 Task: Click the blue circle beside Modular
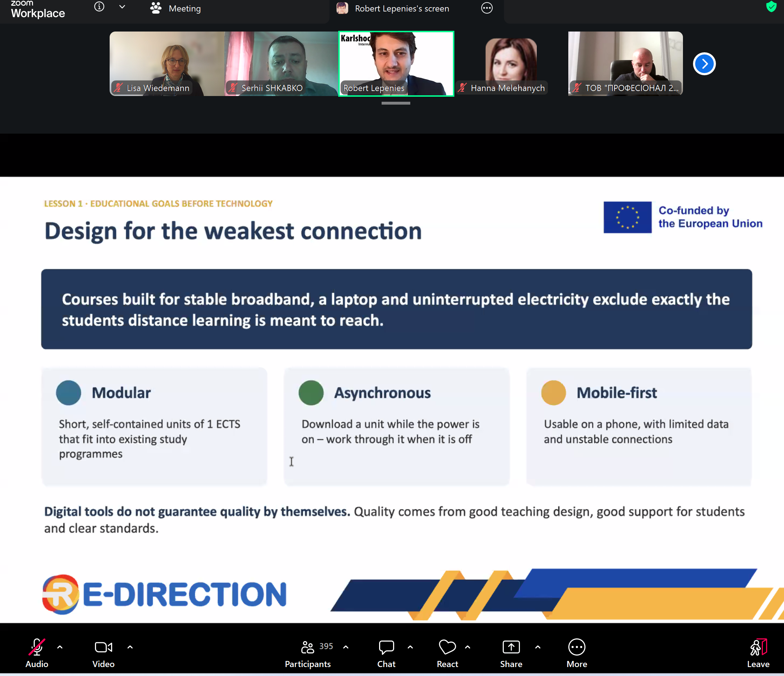[68, 393]
